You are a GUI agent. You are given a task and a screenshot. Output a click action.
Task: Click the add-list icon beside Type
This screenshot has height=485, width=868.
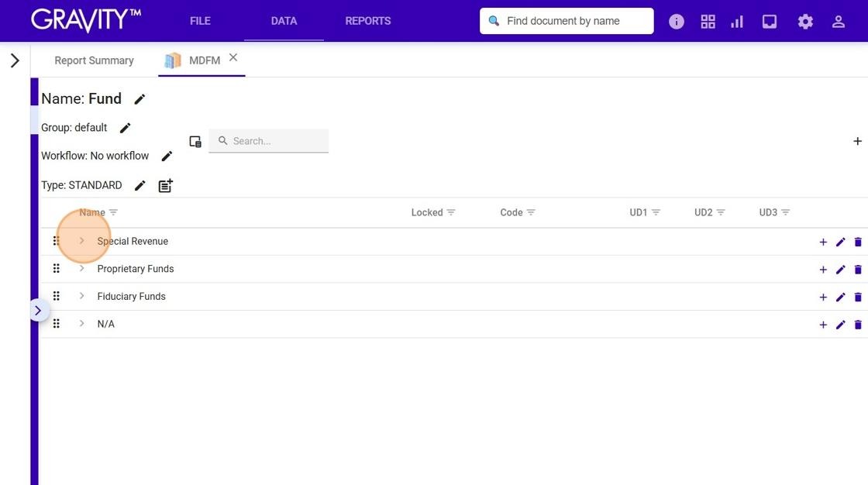click(x=166, y=185)
